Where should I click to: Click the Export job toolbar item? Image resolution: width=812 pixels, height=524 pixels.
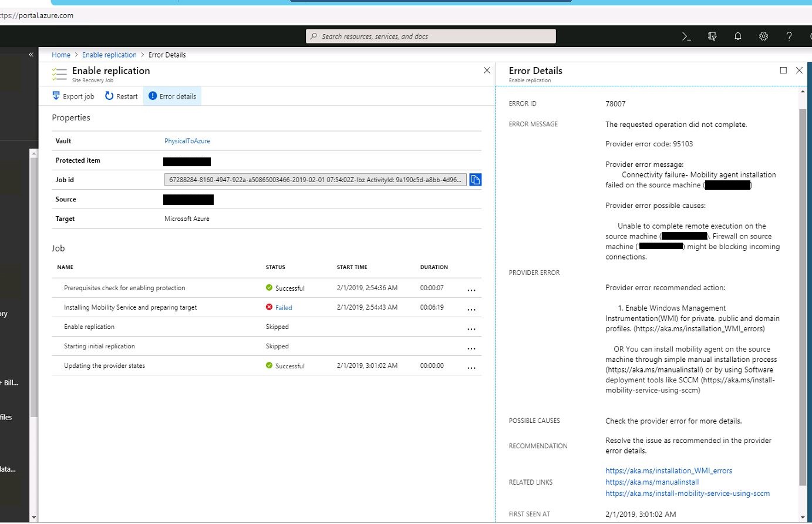[x=73, y=96]
